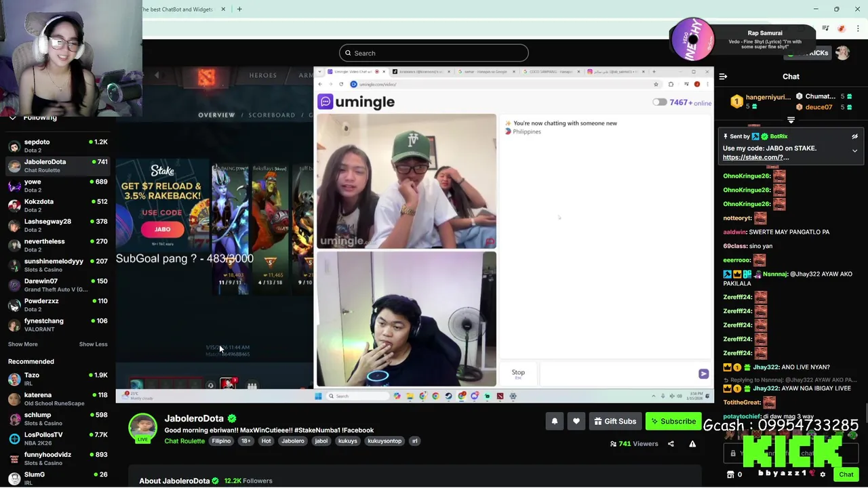Click the heart follow button
This screenshot has height=488, width=868.
576,422
